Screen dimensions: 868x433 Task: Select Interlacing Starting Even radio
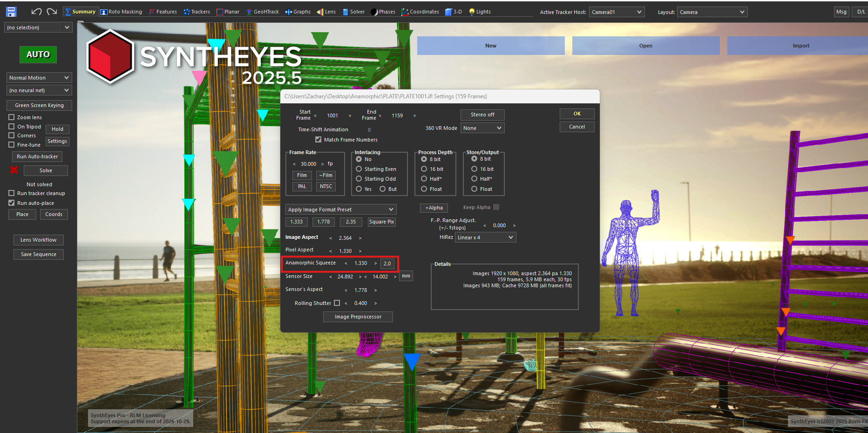(x=359, y=169)
